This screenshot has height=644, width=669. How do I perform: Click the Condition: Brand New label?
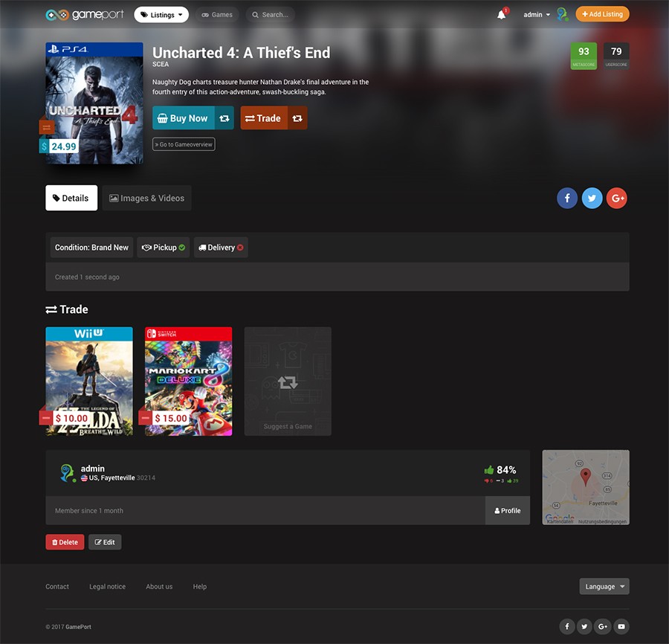[x=91, y=248]
